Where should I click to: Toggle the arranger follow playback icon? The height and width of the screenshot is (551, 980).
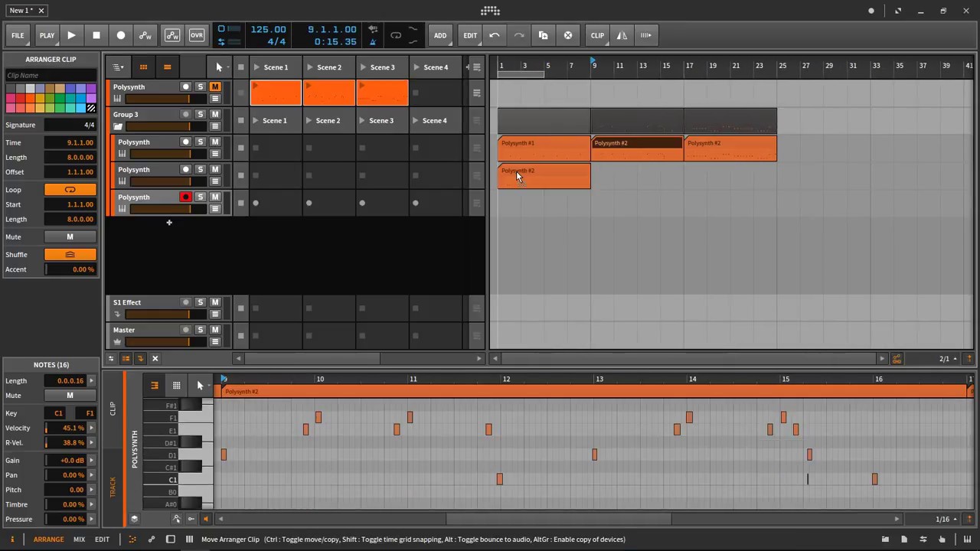tap(969, 358)
